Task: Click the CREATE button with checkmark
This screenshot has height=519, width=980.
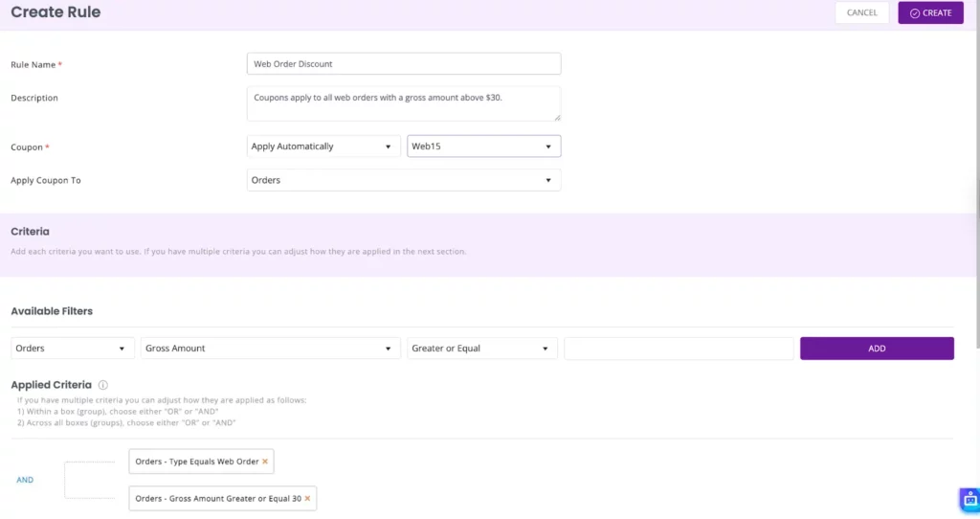Action: click(930, 12)
